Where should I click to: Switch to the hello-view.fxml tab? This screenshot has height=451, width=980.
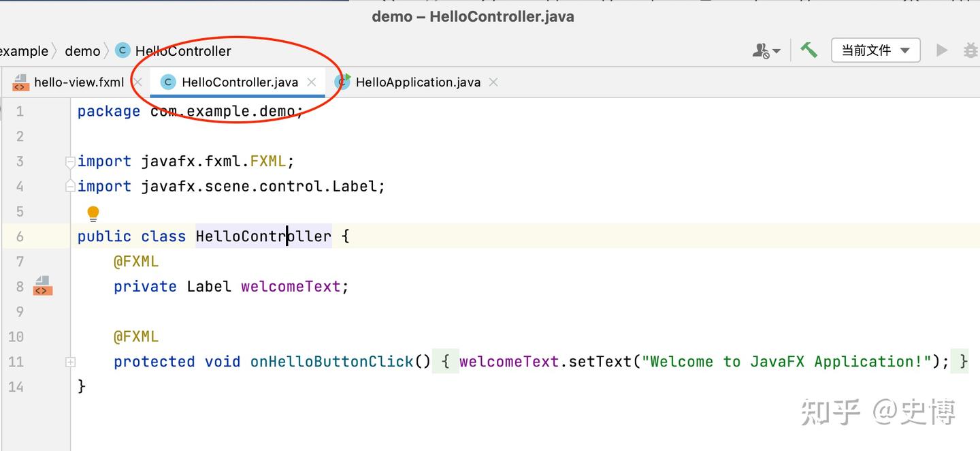[x=79, y=82]
